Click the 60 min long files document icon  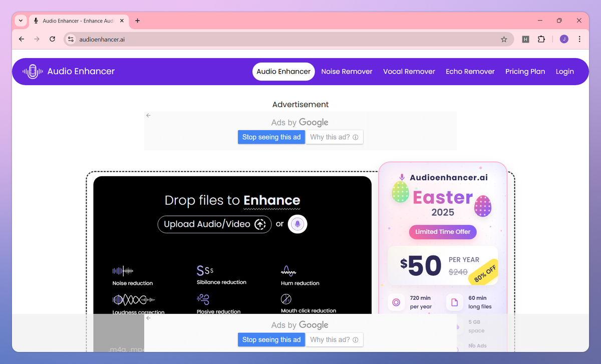455,302
